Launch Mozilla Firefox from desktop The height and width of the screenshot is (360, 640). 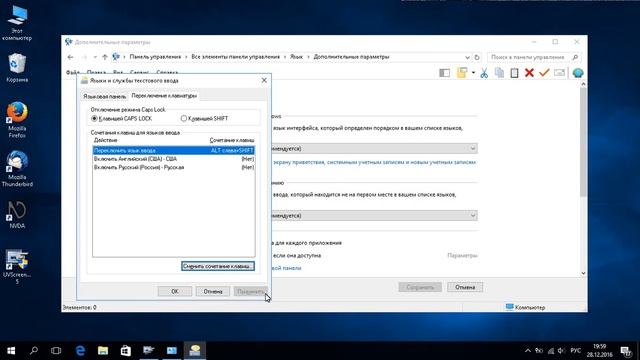[x=17, y=120]
